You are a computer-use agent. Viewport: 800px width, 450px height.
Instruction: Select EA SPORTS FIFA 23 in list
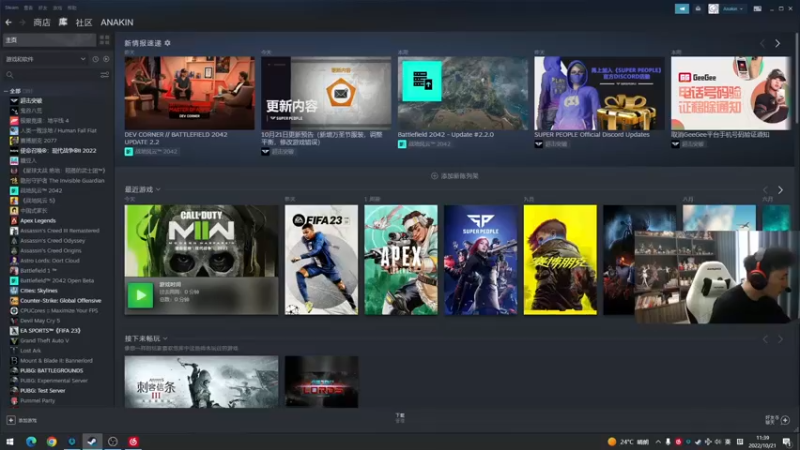[53, 331]
